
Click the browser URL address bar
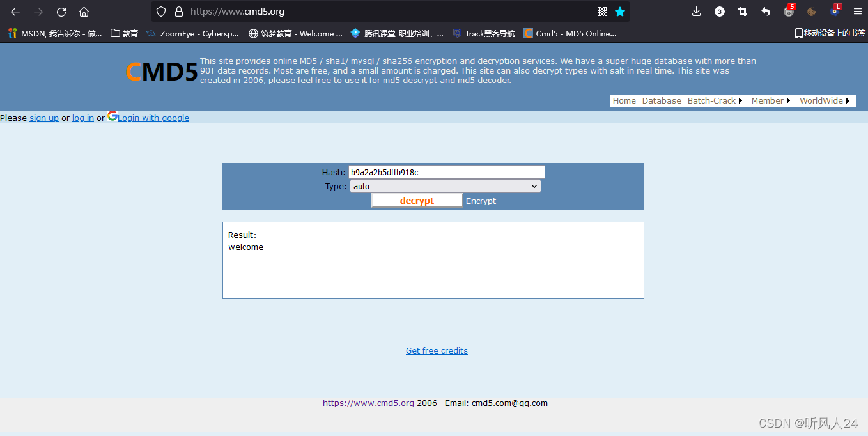point(390,12)
